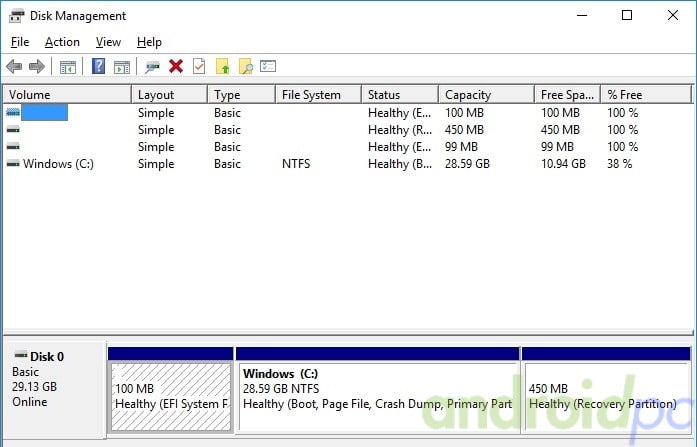Click Healthy (E... status in 100 MB row
This screenshot has height=447, width=697.
400,113
